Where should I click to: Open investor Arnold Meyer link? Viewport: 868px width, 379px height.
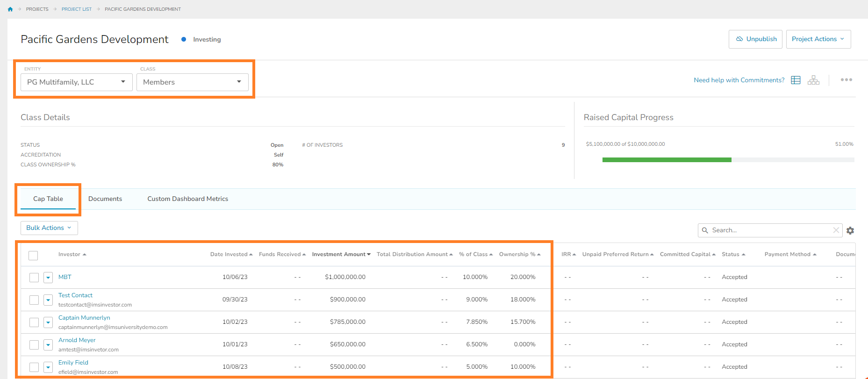77,340
